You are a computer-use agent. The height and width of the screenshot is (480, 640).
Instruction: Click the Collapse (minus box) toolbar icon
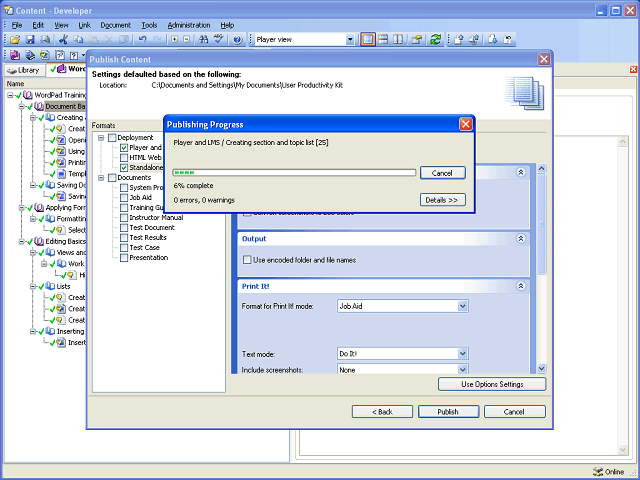(x=187, y=40)
